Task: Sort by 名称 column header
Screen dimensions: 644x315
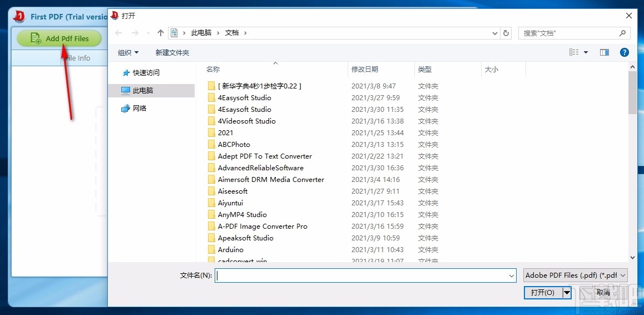Action: [x=213, y=70]
